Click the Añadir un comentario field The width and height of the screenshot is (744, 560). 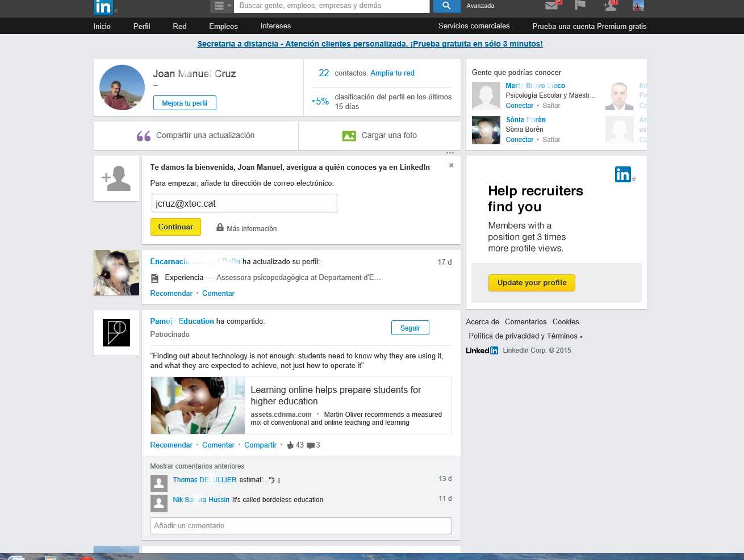[x=301, y=526]
